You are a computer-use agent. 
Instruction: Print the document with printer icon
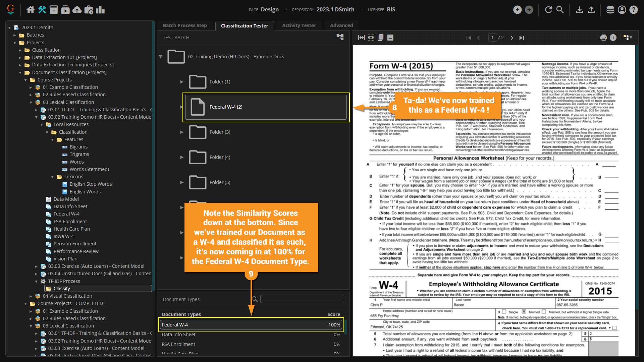603,38
